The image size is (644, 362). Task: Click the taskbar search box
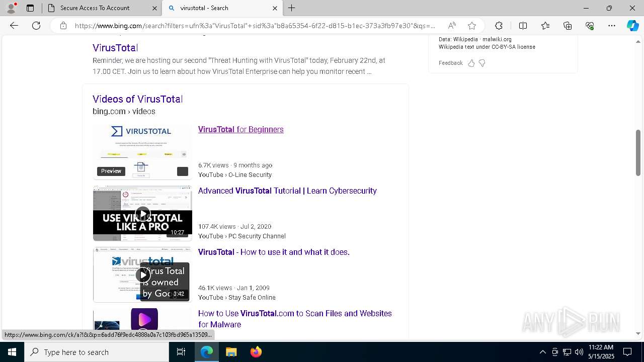click(97, 352)
